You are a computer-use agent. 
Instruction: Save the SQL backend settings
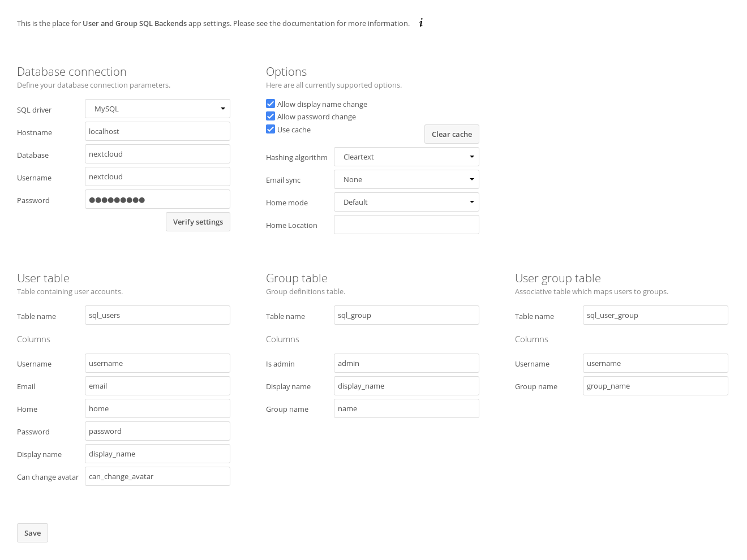click(32, 533)
